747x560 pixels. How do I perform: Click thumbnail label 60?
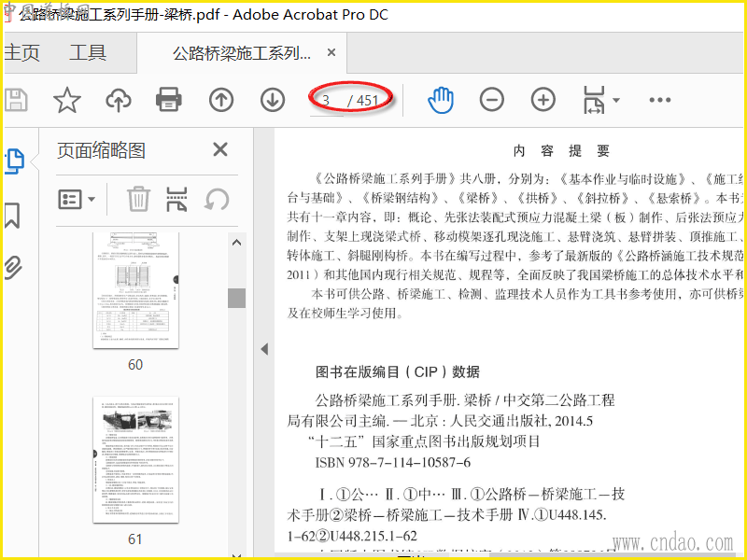click(x=135, y=365)
